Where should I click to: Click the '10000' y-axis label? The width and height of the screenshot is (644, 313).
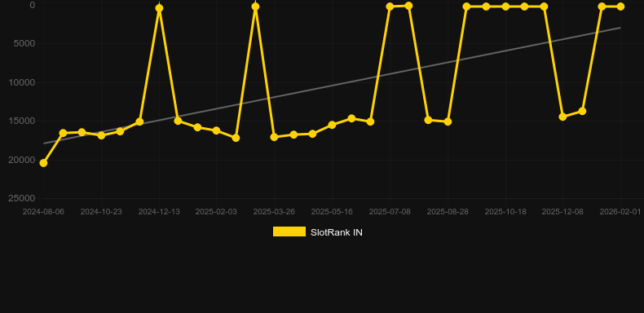click(x=22, y=82)
